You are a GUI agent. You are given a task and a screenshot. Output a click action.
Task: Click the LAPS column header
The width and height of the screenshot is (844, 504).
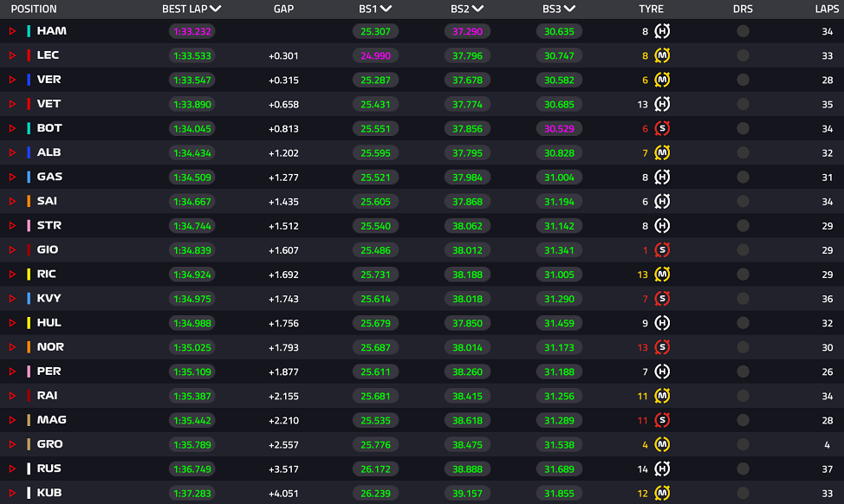(x=827, y=10)
